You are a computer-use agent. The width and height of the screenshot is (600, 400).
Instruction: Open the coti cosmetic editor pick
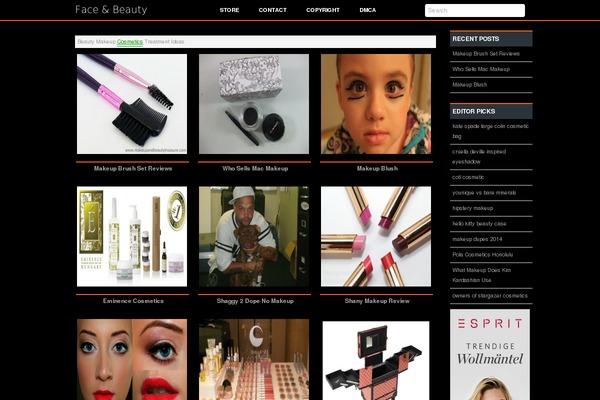(x=468, y=177)
